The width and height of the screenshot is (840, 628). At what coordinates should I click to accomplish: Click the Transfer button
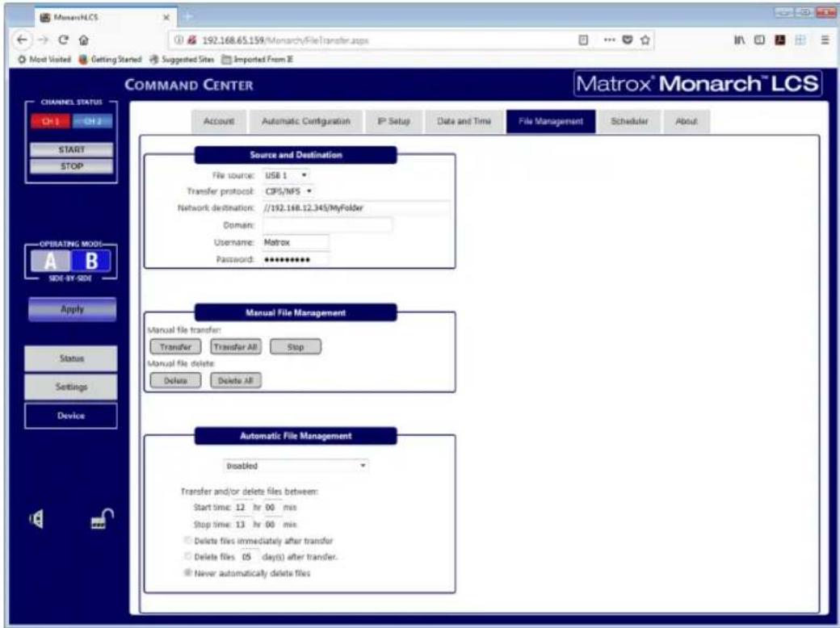(x=175, y=347)
